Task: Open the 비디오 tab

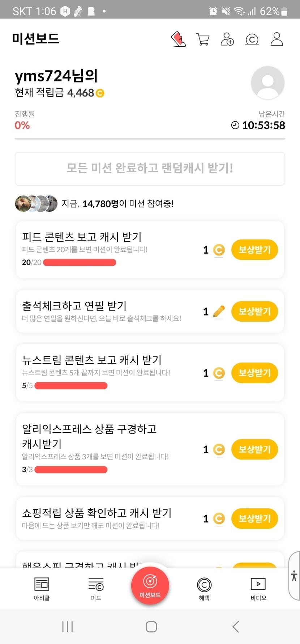Action: [x=258, y=589]
